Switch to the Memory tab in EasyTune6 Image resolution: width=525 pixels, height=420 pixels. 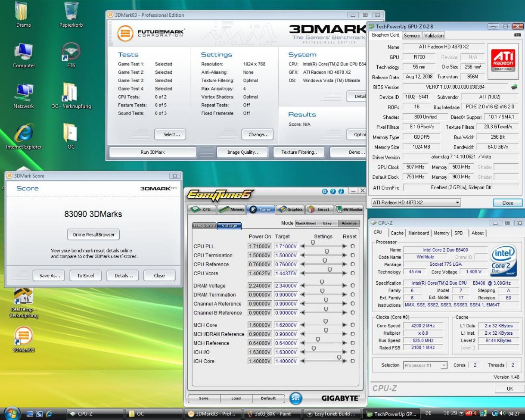[x=231, y=209]
